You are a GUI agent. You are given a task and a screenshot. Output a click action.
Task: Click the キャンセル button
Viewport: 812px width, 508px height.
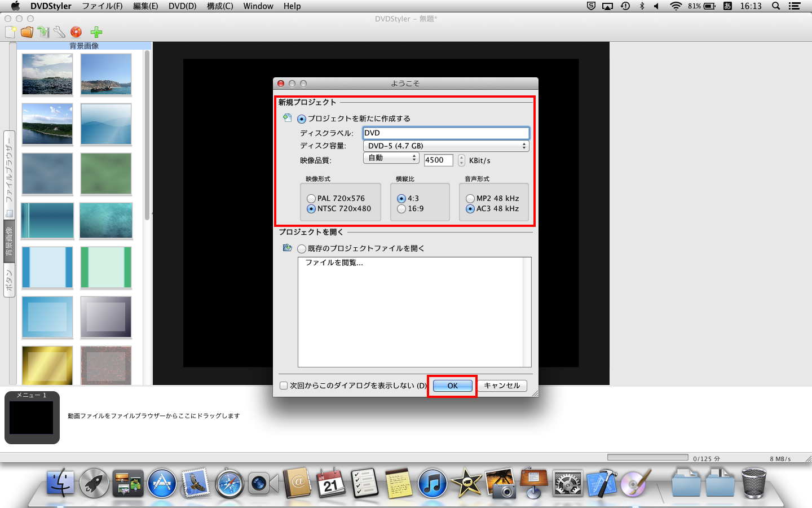pyautogui.click(x=502, y=386)
